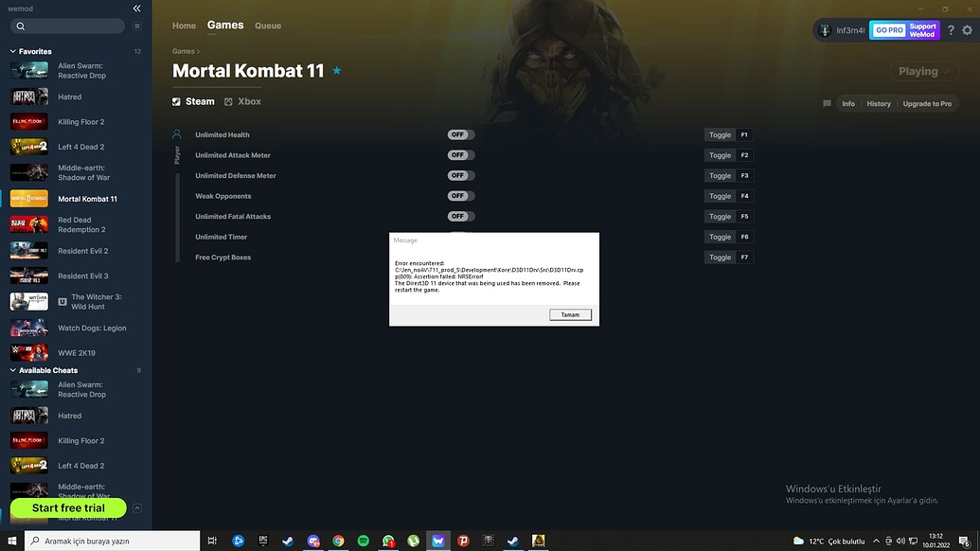The height and width of the screenshot is (551, 980).
Task: Toggle the Unlimited Health cheat switch
Action: click(x=460, y=134)
